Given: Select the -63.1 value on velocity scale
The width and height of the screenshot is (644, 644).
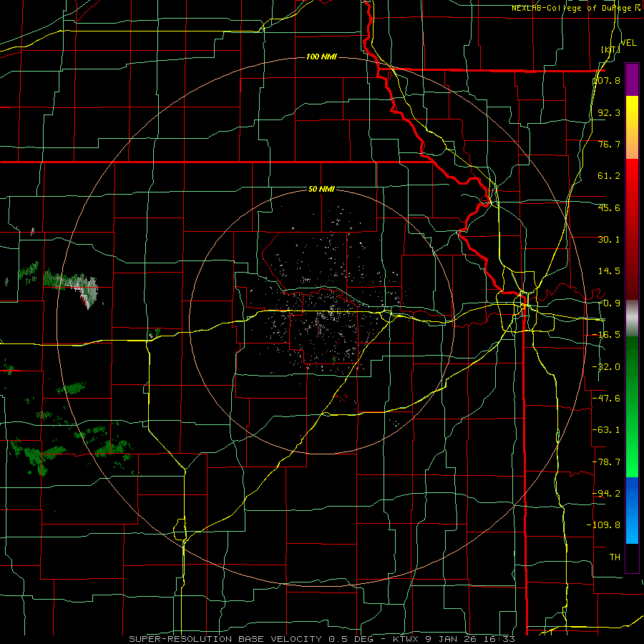Looking at the screenshot, I should 607,430.
